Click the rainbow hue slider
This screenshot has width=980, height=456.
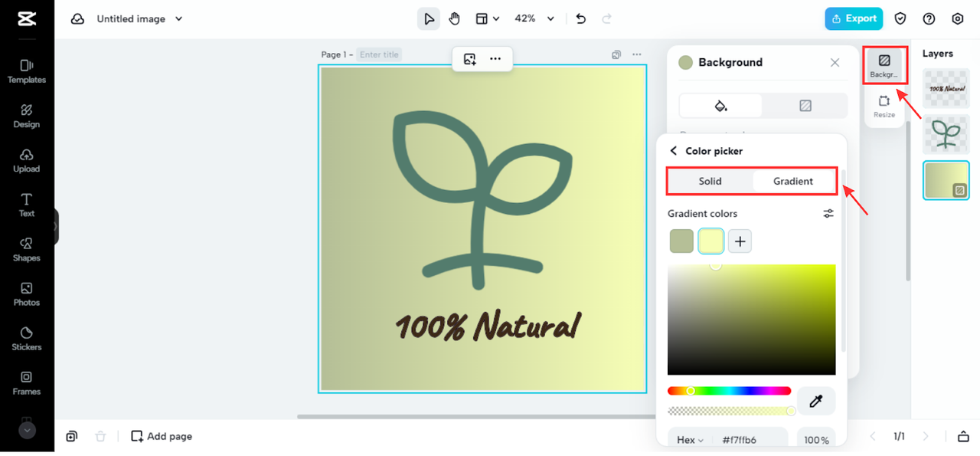tap(729, 391)
